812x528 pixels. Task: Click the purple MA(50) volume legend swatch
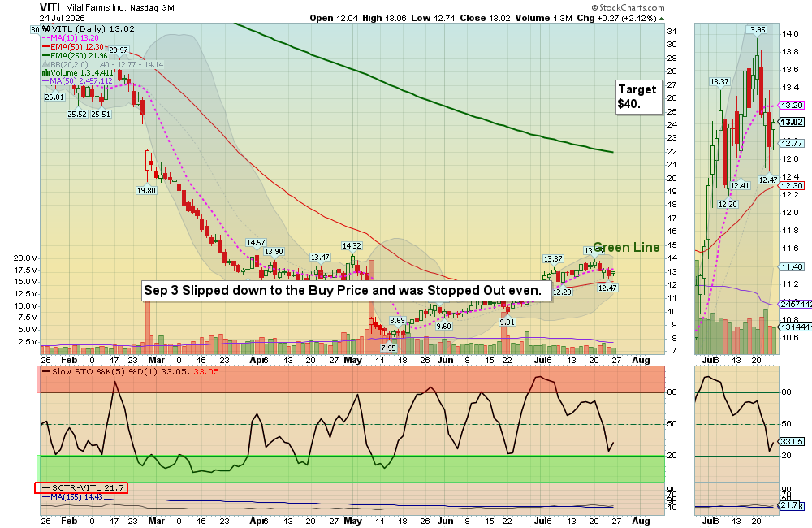(x=45, y=81)
